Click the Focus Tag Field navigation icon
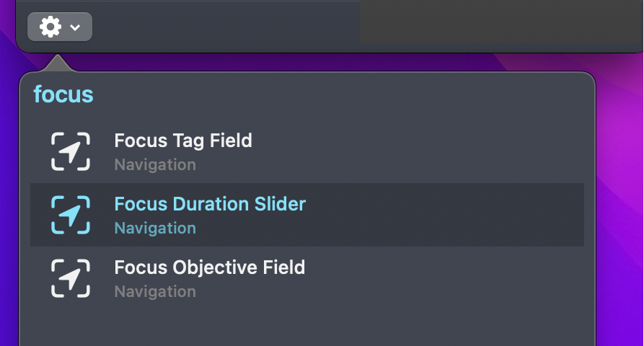 (71, 151)
